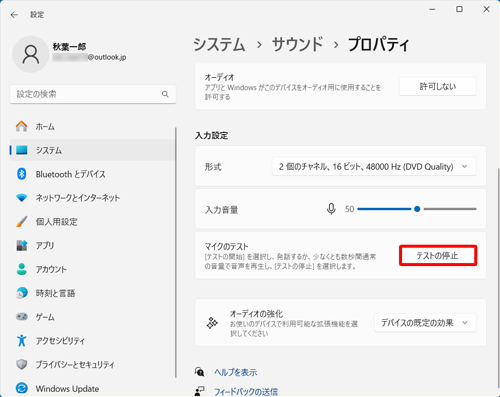The width and height of the screenshot is (500, 397).
Task: Open アプリ settings page
Action: click(x=92, y=245)
